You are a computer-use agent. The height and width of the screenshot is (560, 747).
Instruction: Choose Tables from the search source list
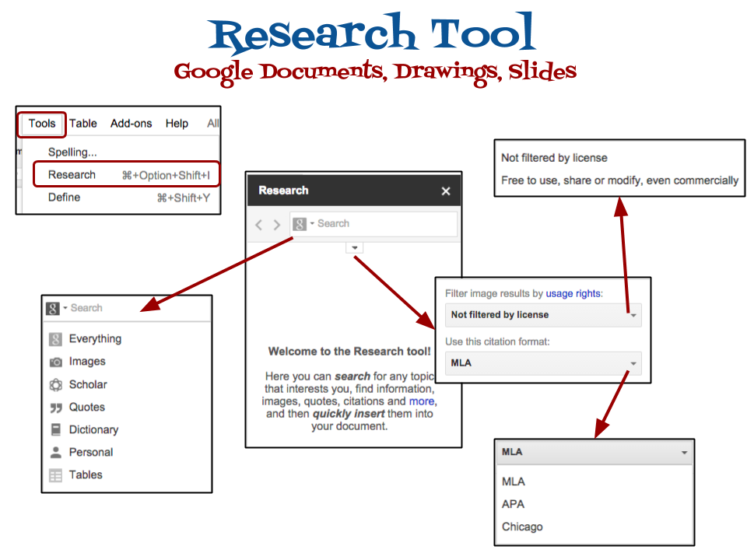[x=86, y=474]
